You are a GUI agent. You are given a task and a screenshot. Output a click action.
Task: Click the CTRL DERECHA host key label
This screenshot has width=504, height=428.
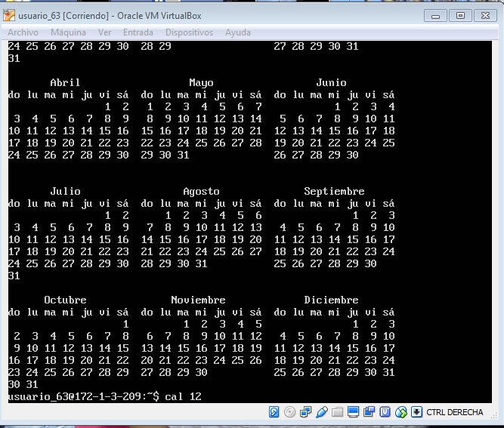[x=454, y=412]
